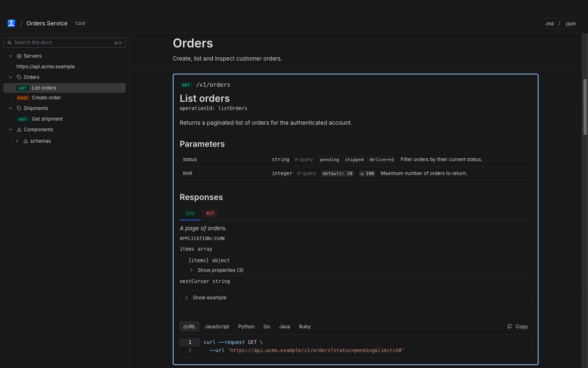
Task: Click the Shipments tag icon
Action: [x=19, y=108]
